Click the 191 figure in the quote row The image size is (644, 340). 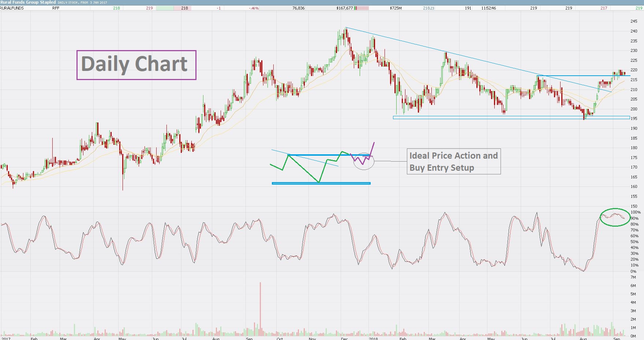pyautogui.click(x=468, y=8)
